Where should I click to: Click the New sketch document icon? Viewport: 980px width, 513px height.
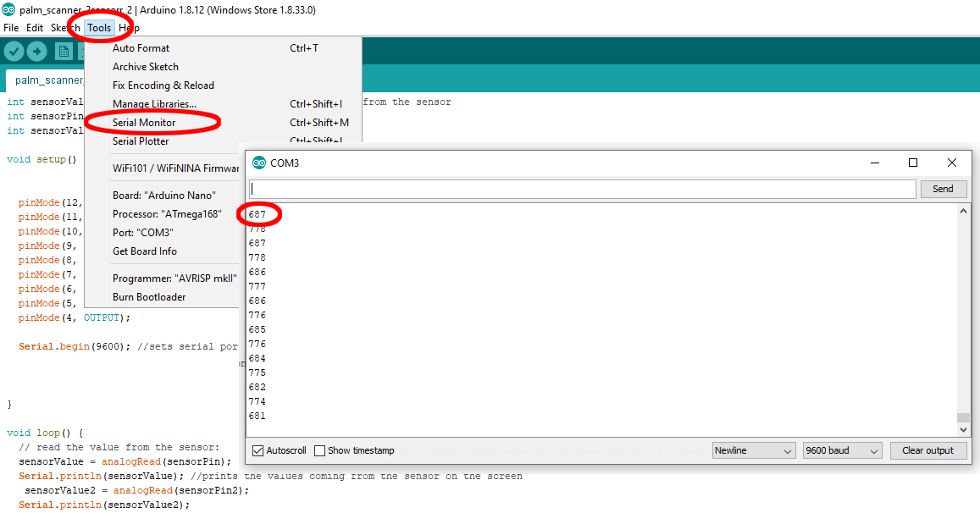[x=64, y=51]
